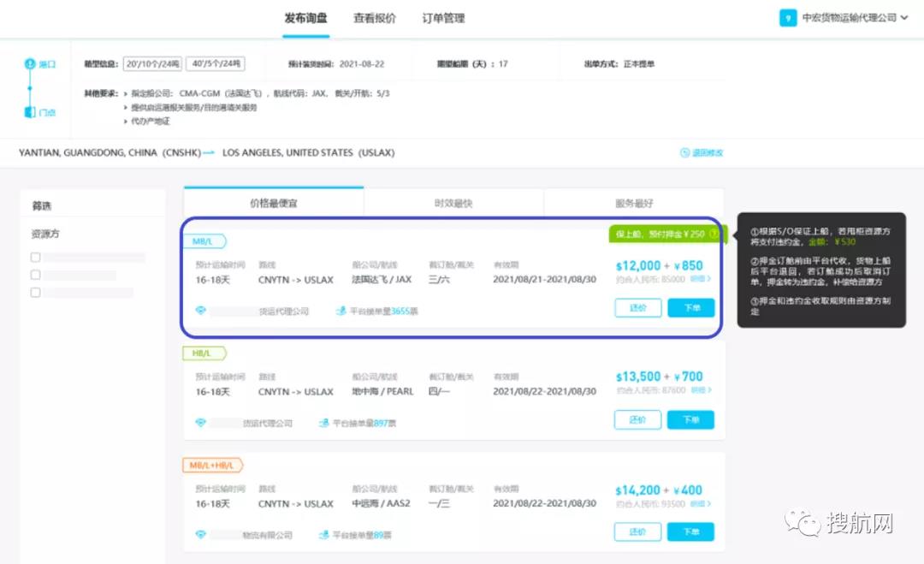Click the blue diamond icon on MB/L listing

click(x=199, y=311)
